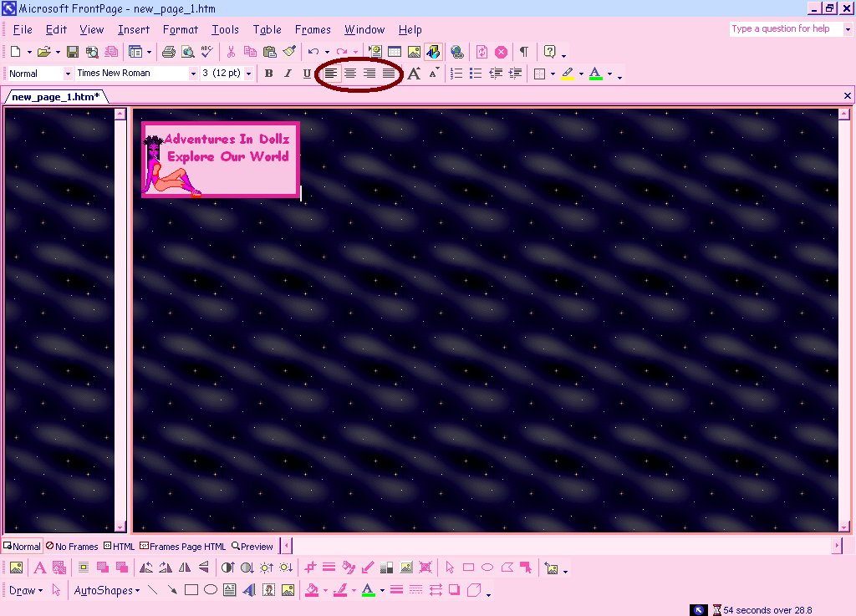The height and width of the screenshot is (616, 856).
Task: Click the Print icon
Action: coord(169,52)
